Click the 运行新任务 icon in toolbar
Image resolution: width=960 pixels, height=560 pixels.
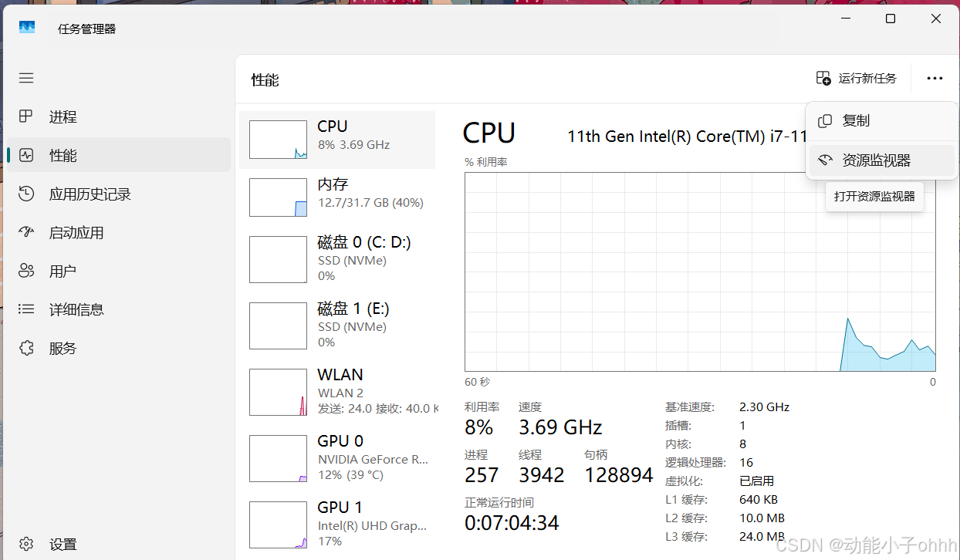coord(823,78)
